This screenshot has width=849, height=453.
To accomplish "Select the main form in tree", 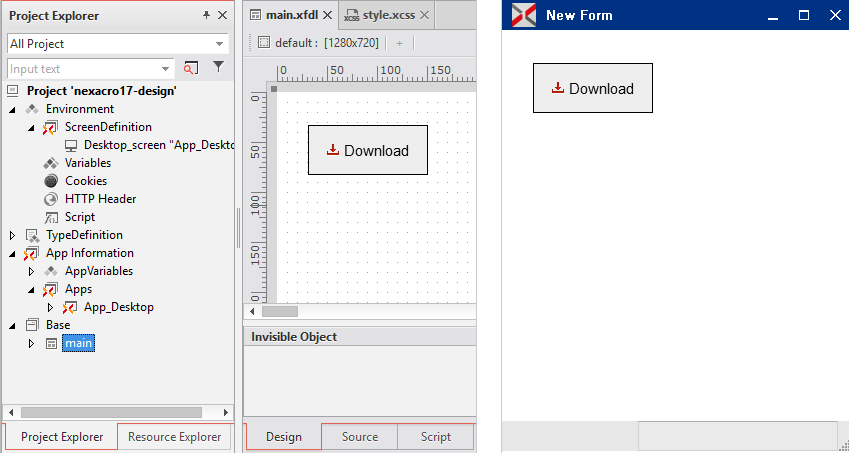I will coord(79,343).
